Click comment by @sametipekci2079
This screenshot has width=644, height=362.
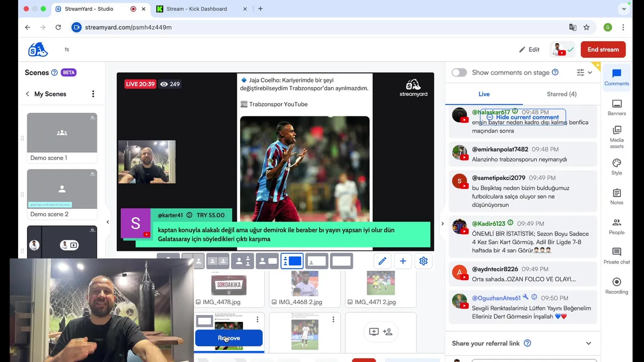tap(523, 191)
